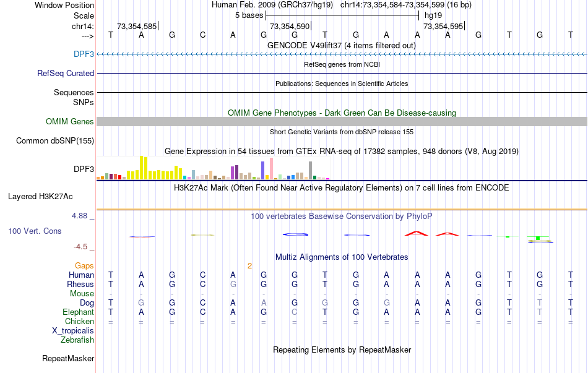Click the Window Position header label

point(64,5)
